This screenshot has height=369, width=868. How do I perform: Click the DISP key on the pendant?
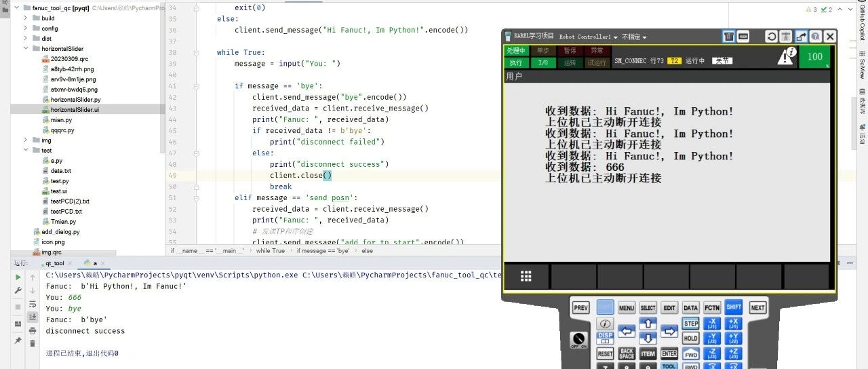(x=605, y=338)
